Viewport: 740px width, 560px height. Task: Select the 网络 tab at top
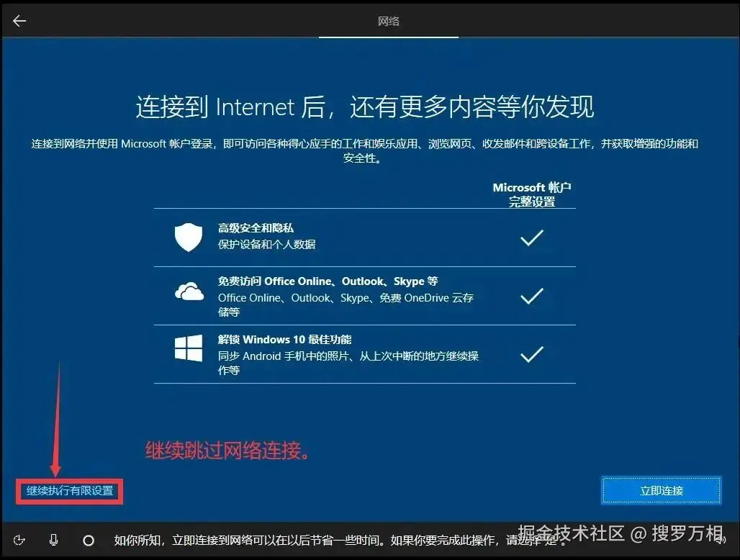tap(388, 20)
